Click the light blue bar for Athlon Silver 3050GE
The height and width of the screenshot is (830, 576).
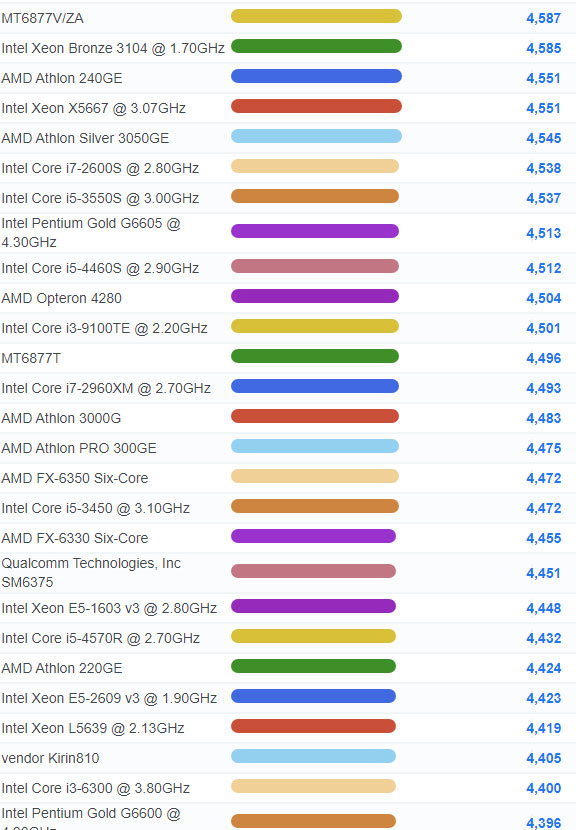(x=317, y=136)
